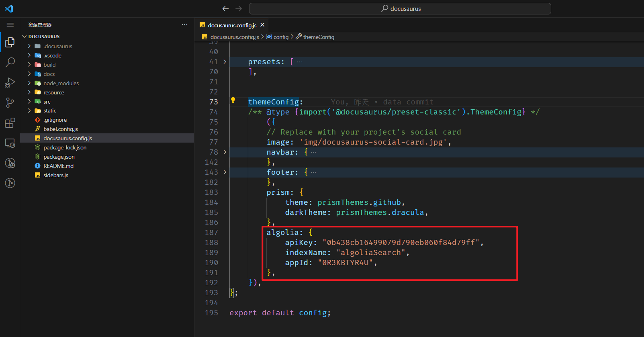
Task: Unfold the presets code block
Action: click(225, 62)
